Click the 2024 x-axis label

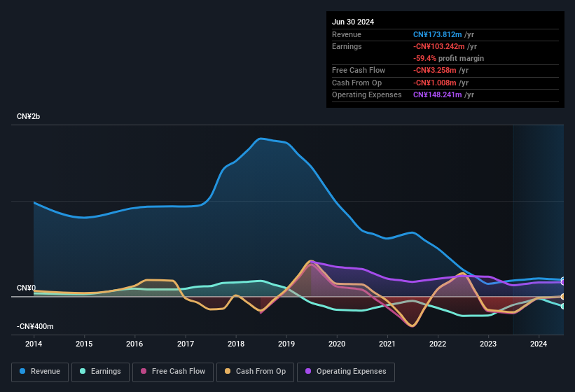pyautogui.click(x=539, y=344)
